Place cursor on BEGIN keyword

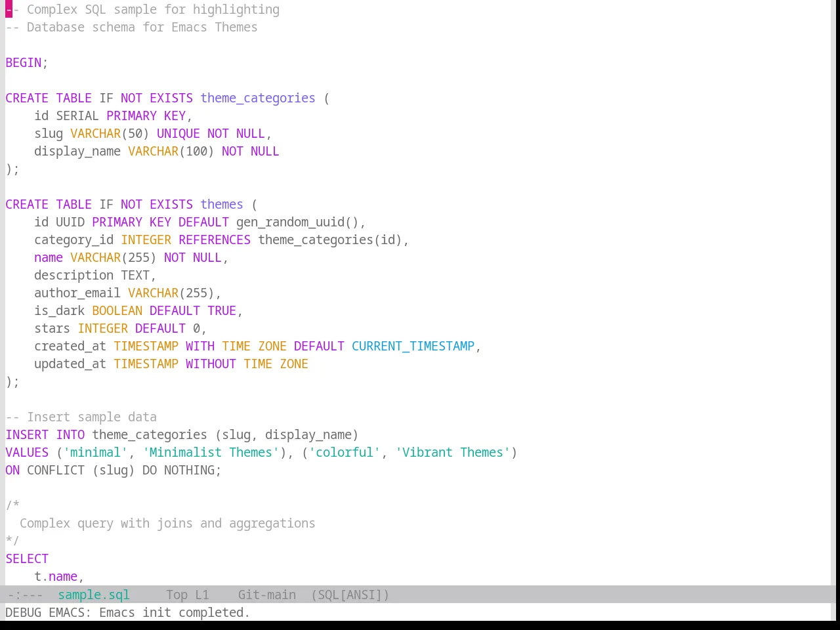(24, 62)
